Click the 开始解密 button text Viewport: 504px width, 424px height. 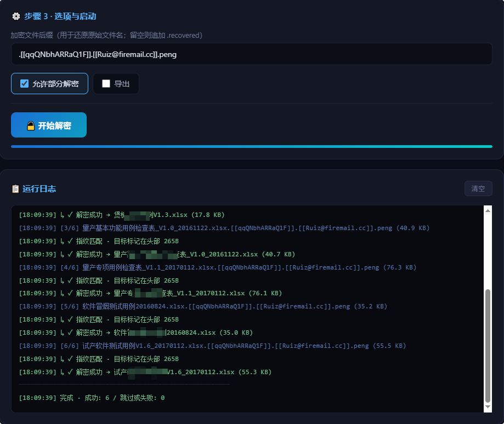[54, 125]
